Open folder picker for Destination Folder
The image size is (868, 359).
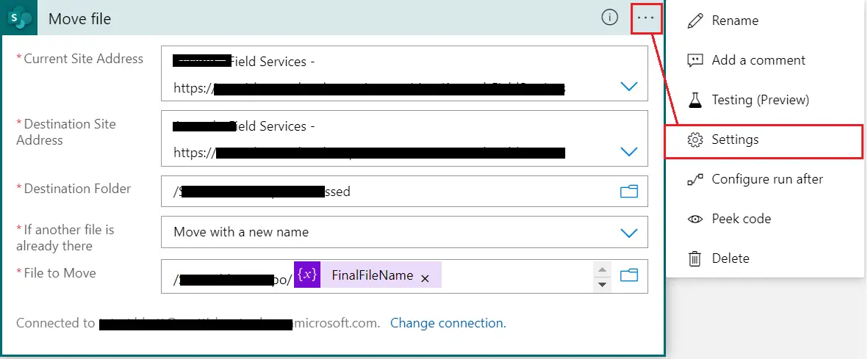click(x=628, y=192)
